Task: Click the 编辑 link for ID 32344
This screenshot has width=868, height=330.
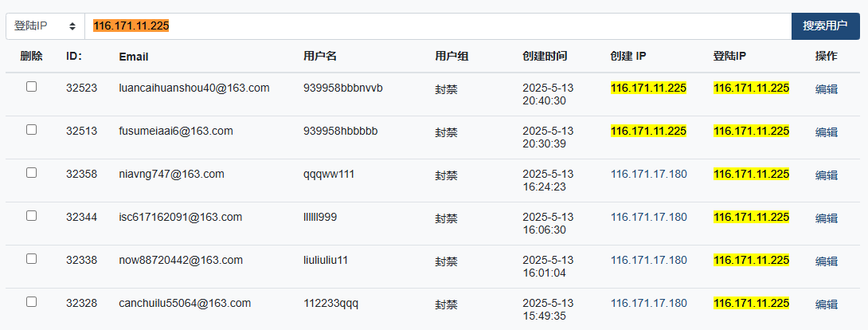Action: click(826, 218)
